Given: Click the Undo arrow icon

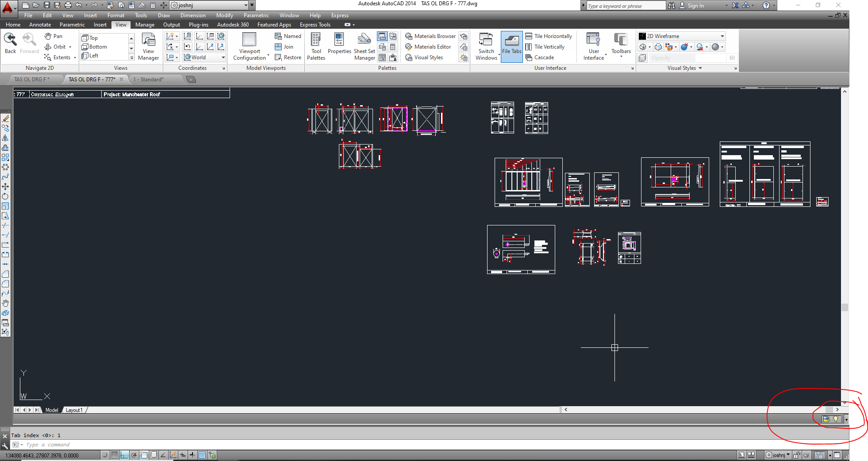Looking at the screenshot, I should (79, 5).
